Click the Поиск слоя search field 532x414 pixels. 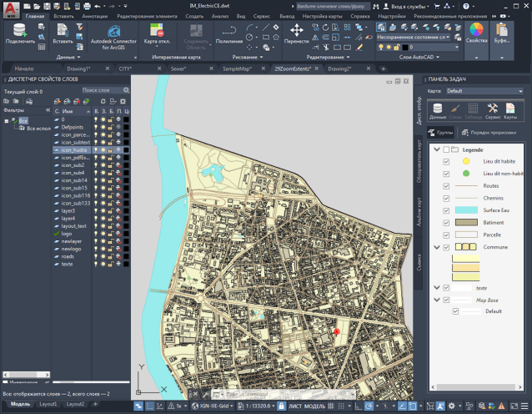coord(99,90)
